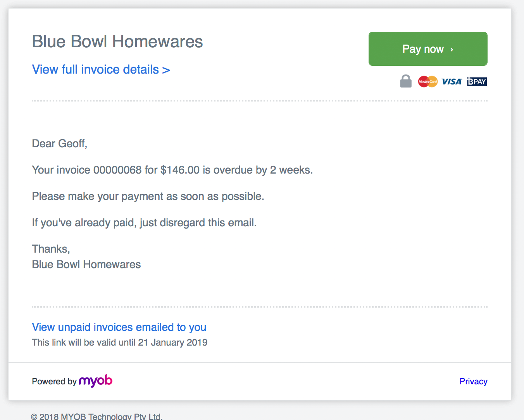
Task: Open View unpaid invoices emailed to you
Action: [119, 327]
